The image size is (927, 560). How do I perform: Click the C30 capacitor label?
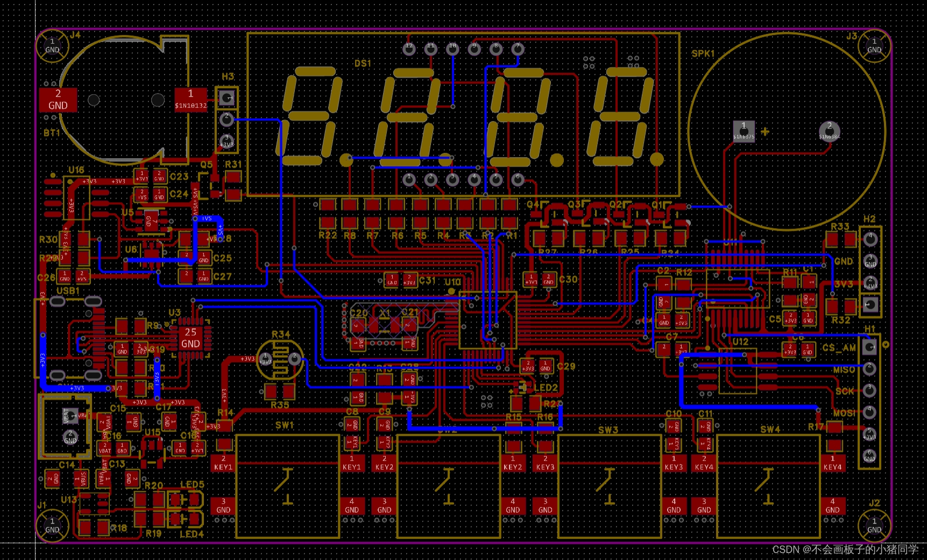568,279
